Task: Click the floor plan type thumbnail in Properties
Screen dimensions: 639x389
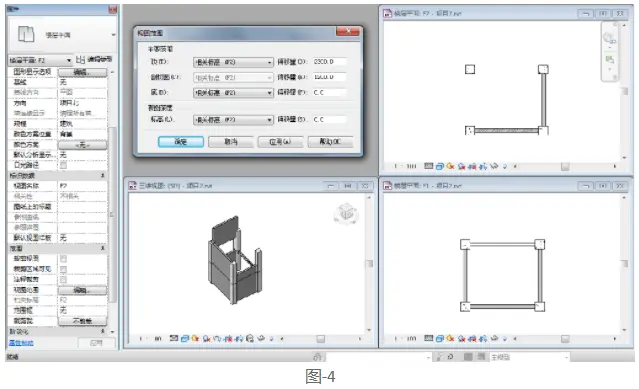Action: tap(26, 35)
